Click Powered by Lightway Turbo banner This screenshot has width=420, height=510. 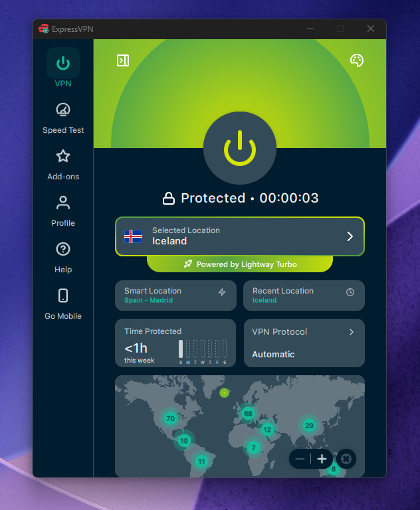(x=240, y=264)
